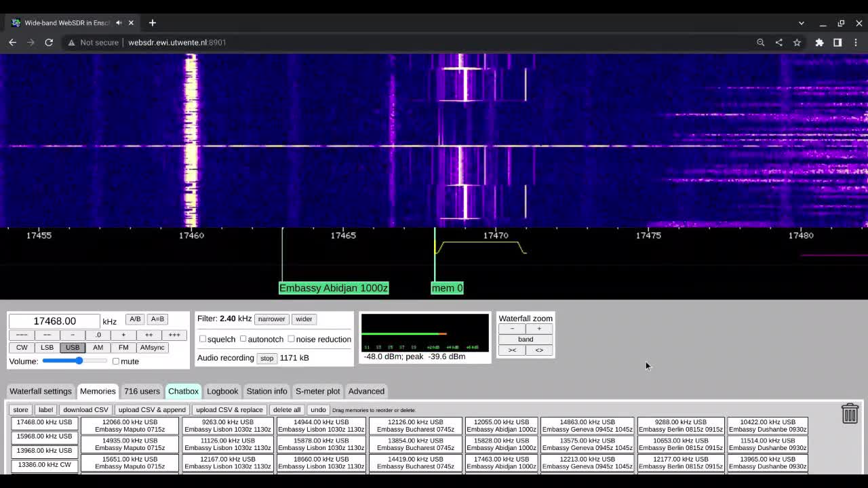Select AM modulation mode

(x=98, y=348)
